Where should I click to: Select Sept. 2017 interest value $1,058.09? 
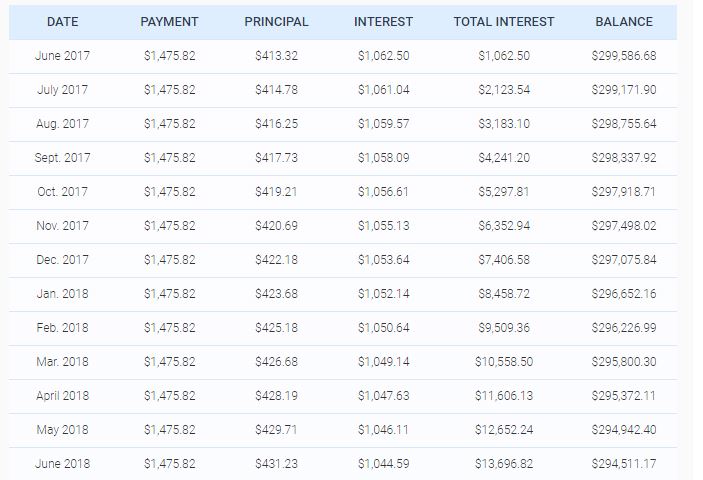pos(383,158)
